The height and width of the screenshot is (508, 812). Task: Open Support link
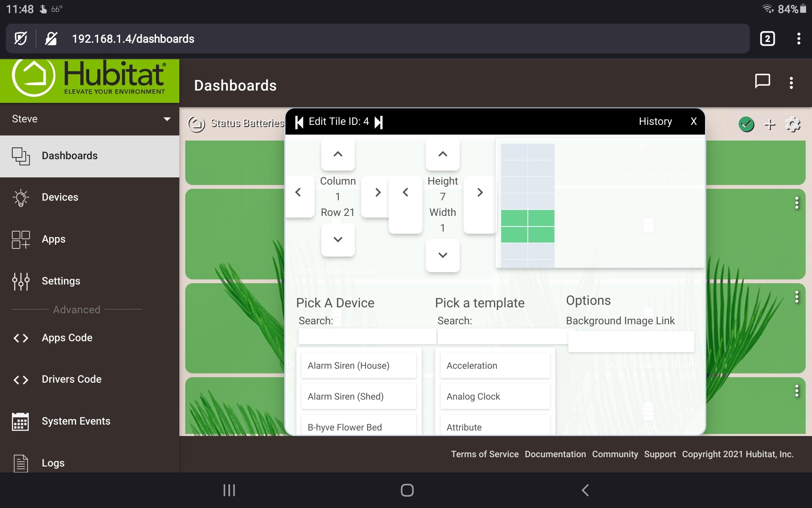[660, 454]
